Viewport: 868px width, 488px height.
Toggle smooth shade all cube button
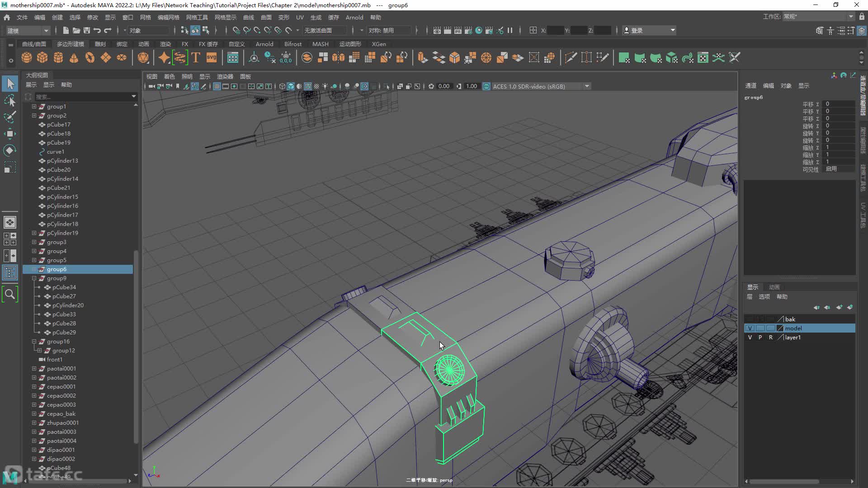pos(291,86)
